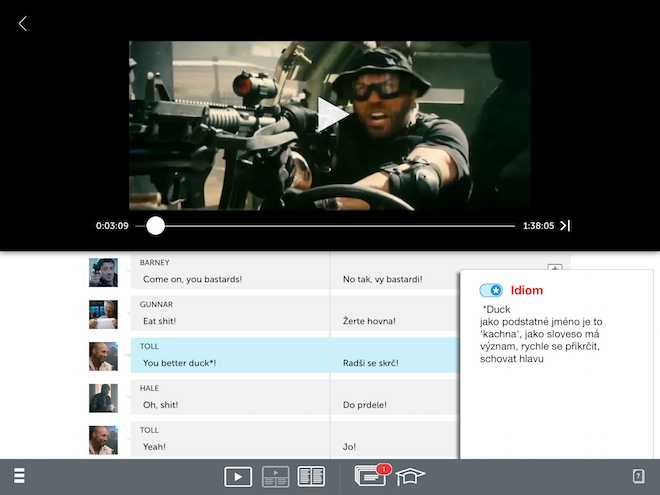Click the translation 'Do prdele!'
Image resolution: width=660 pixels, height=495 pixels.
pos(365,405)
